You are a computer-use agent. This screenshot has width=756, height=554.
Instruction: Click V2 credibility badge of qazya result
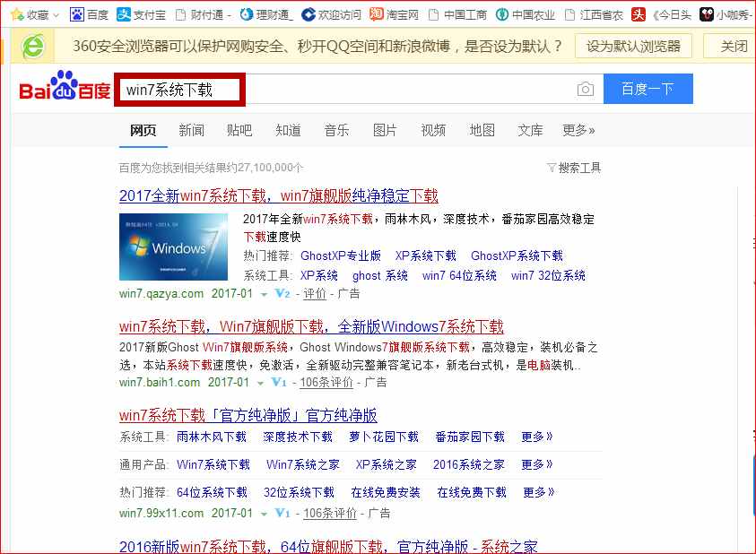click(x=282, y=293)
